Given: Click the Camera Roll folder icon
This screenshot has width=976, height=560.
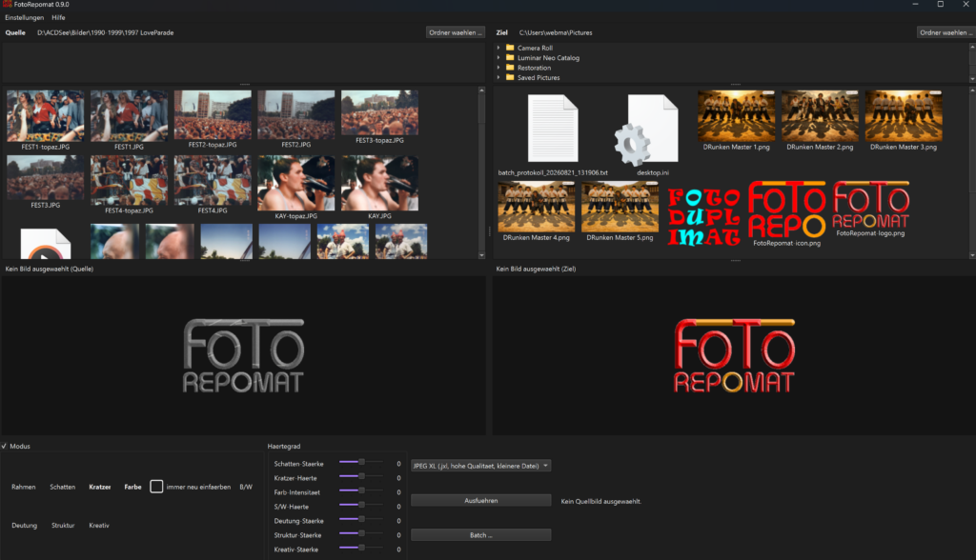Looking at the screenshot, I should pos(510,48).
